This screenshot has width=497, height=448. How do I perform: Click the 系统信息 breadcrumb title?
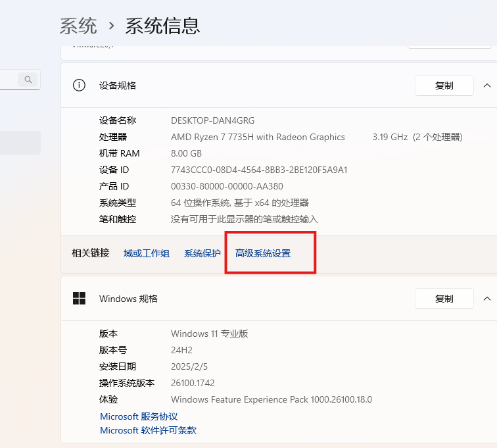coord(162,26)
